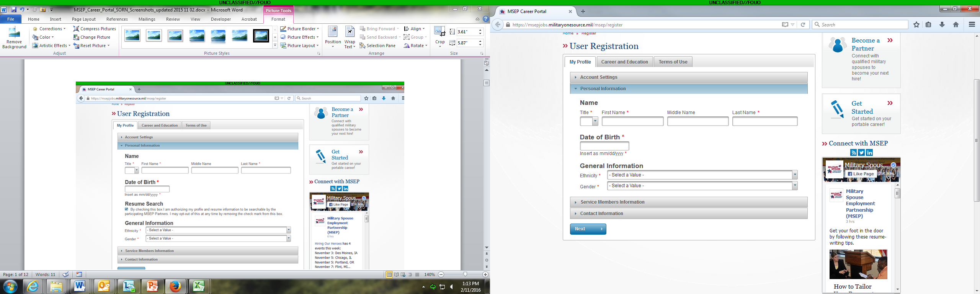The image size is (980, 294).
Task: Go back using Firefox's back arrow button
Action: pyautogui.click(x=497, y=25)
